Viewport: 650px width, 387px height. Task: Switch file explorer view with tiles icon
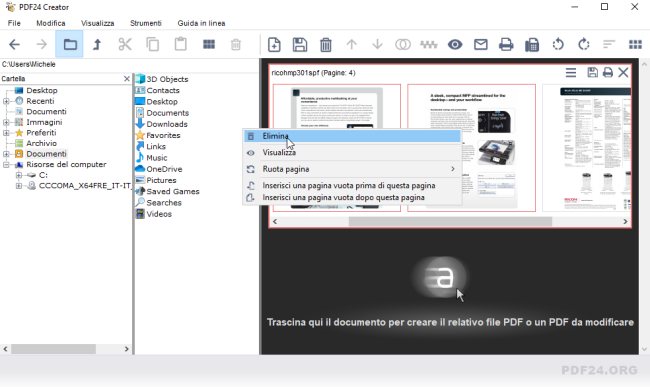pyautogui.click(x=209, y=44)
